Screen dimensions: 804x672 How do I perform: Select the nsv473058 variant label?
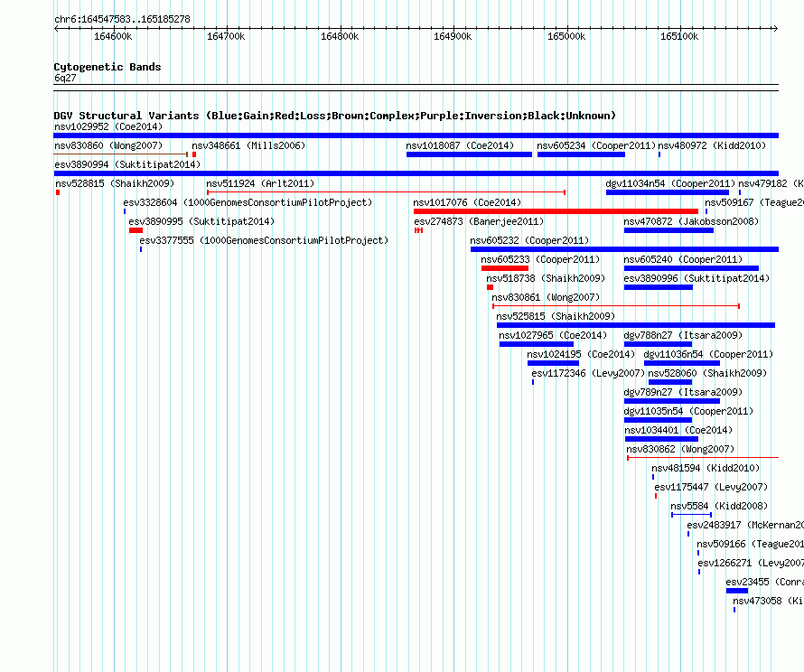coord(768,601)
